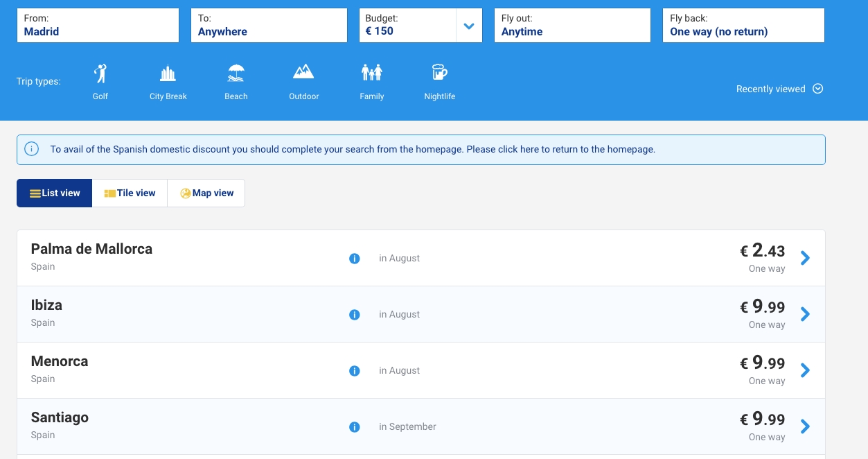
Task: Choose the City Break trip type icon
Action: coord(168,73)
